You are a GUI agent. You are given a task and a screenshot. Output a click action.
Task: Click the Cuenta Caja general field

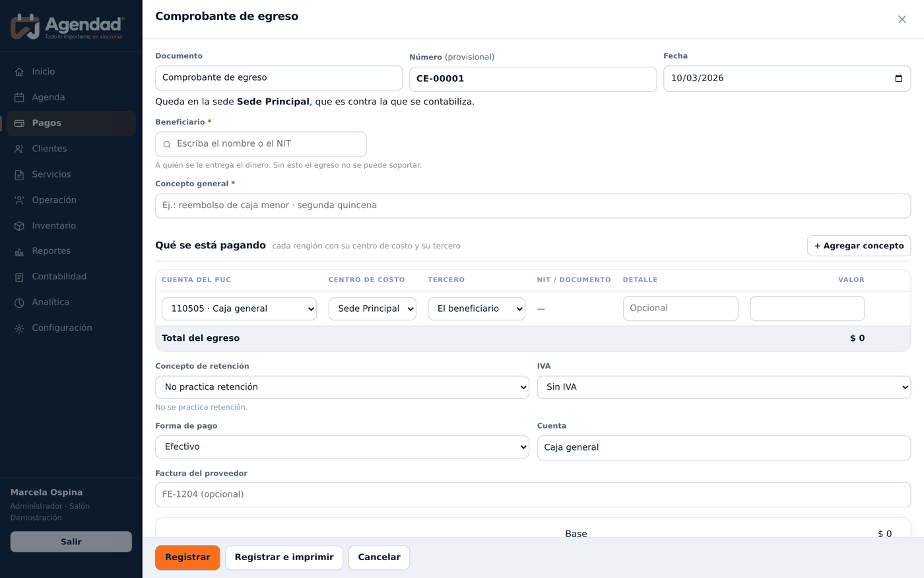pos(724,448)
